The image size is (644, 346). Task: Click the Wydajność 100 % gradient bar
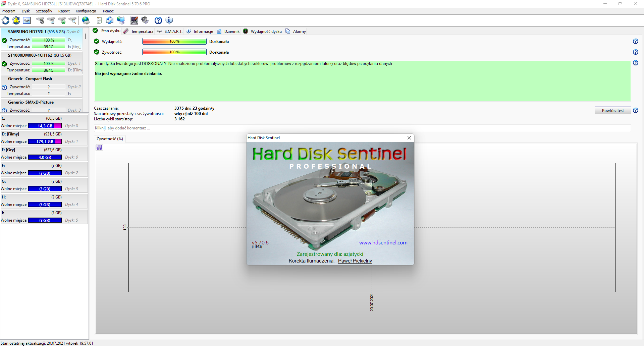point(174,41)
